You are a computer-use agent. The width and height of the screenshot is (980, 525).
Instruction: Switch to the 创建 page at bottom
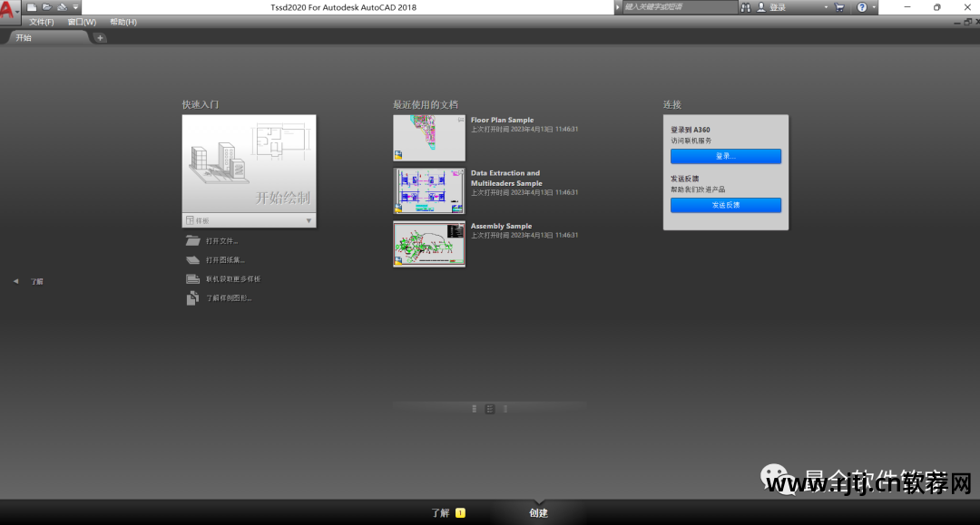pyautogui.click(x=538, y=513)
